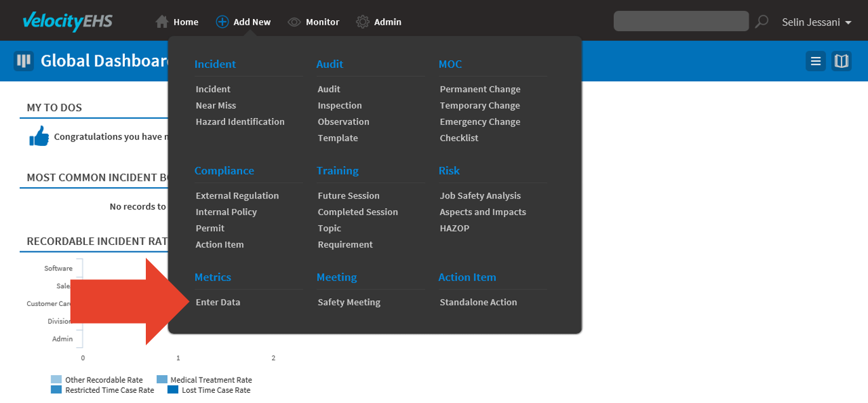This screenshot has height=403, width=868.
Task: Open the hamburger list menu icon
Action: [x=816, y=61]
